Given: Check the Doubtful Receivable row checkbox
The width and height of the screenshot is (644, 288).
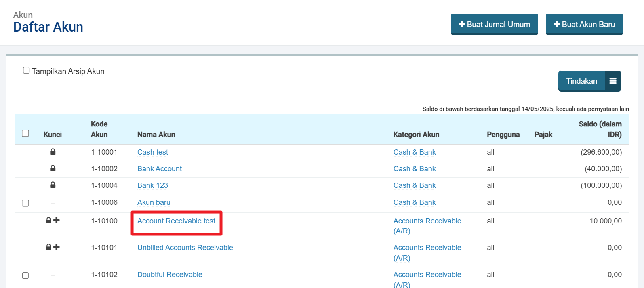Looking at the screenshot, I should coord(25,275).
